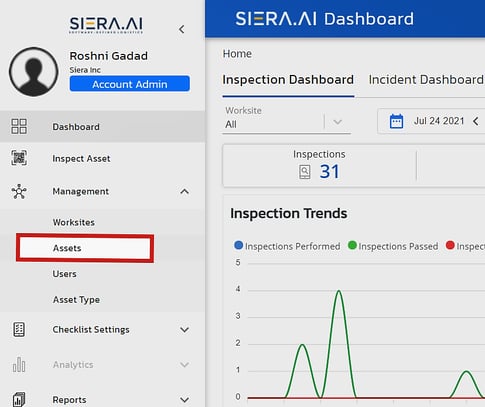This screenshot has height=407, width=485.
Task: Click the Account Admin button
Action: [130, 84]
